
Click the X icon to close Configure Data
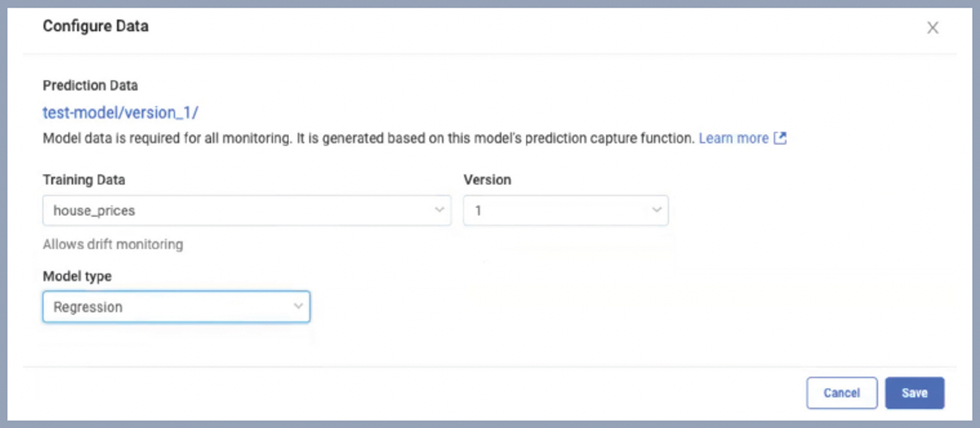coord(933,28)
